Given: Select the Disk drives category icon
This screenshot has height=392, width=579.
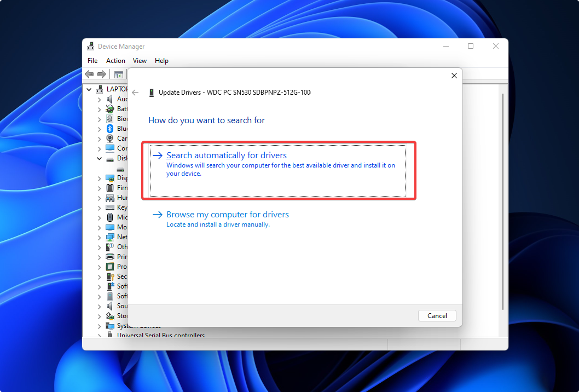Looking at the screenshot, I should coord(109,159).
